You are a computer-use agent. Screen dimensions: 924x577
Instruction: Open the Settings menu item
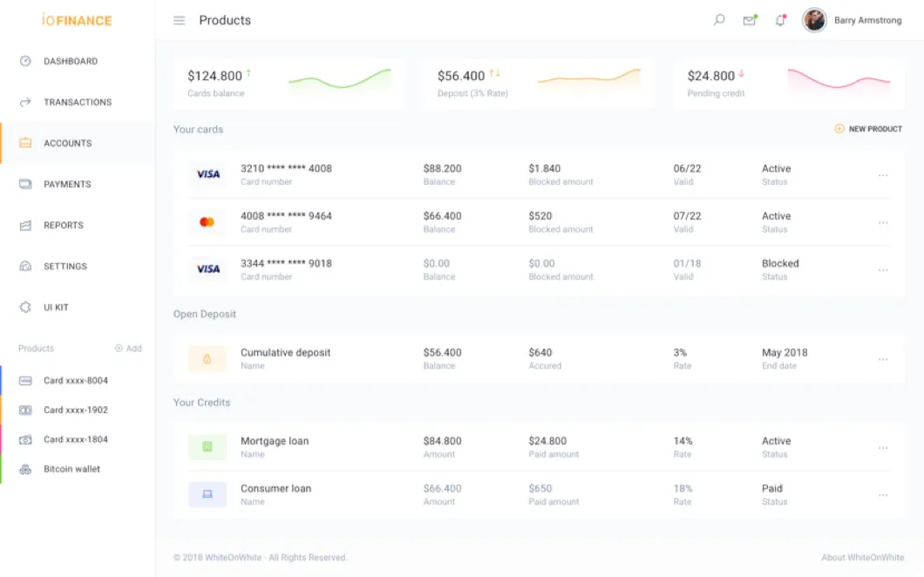pyautogui.click(x=65, y=266)
